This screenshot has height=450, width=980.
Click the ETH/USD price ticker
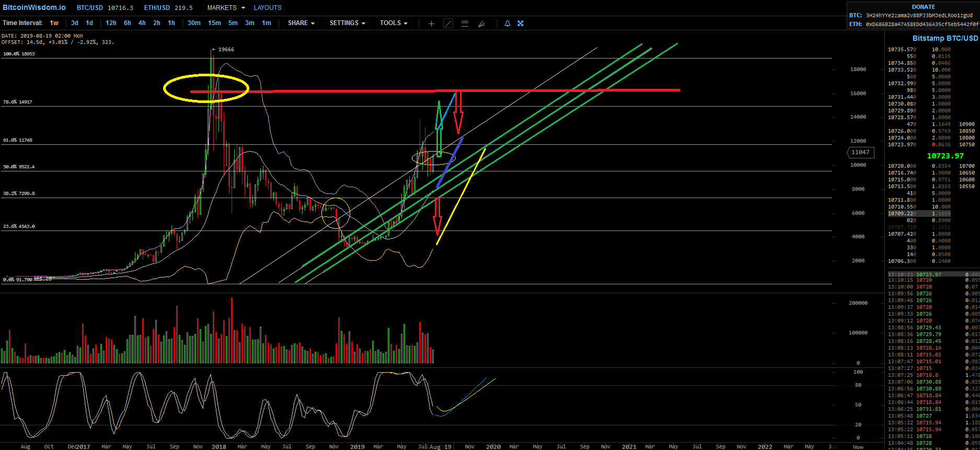[168, 8]
